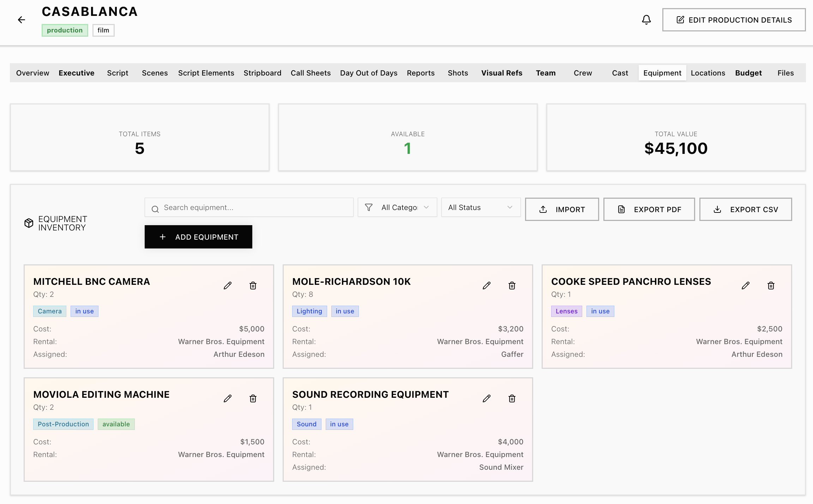Click Export PDF button

[x=649, y=209]
